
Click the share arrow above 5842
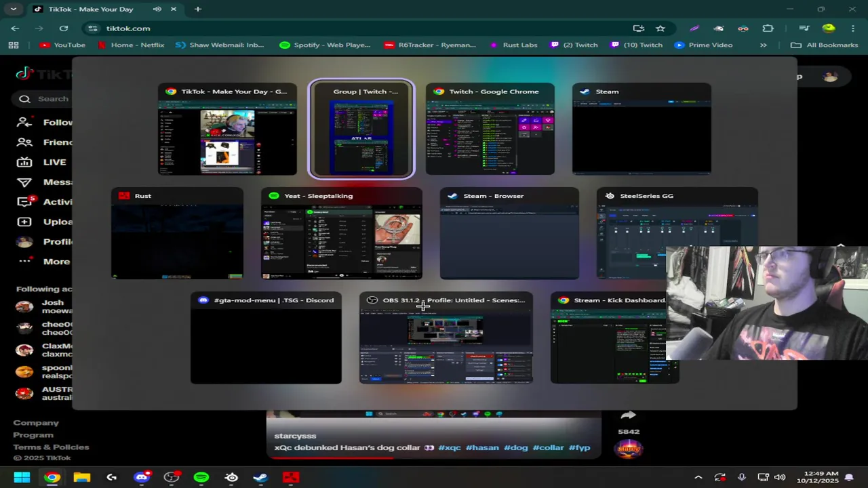pos(628,415)
